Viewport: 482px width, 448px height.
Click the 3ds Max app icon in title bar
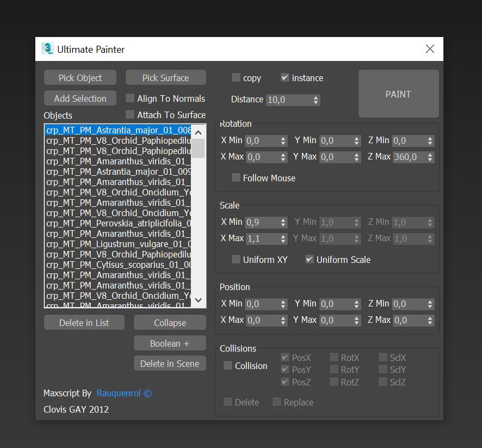click(48, 48)
